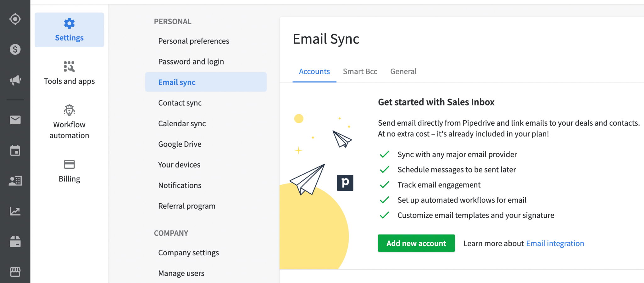Open the Settings gear panel
Screen dimensions: 644x283
69,30
